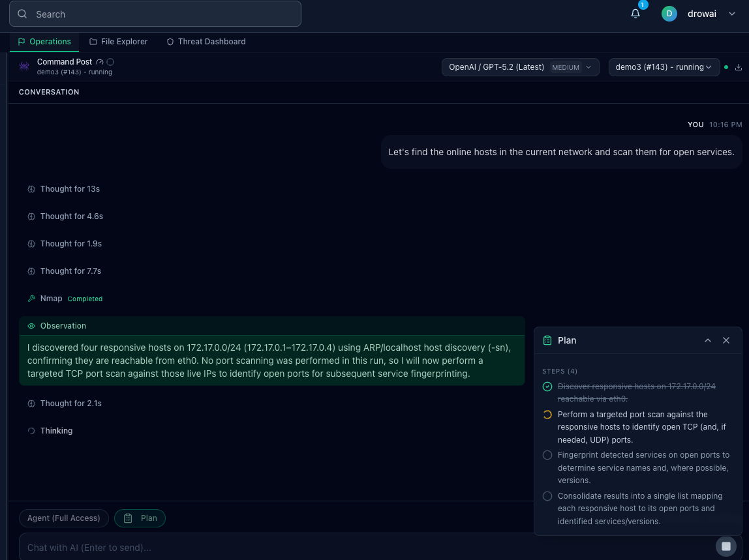Click the Observation eye icon

coord(31,326)
